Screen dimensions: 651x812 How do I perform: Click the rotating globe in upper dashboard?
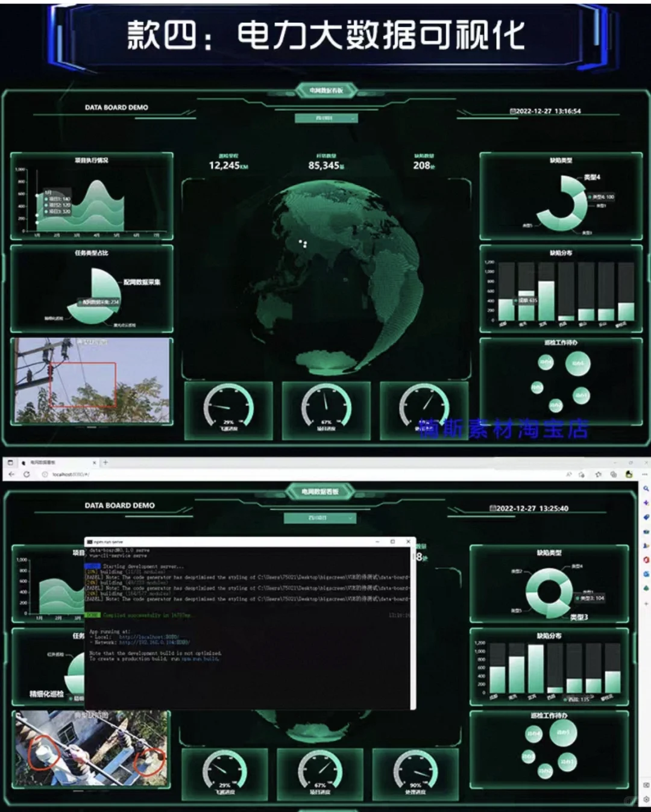[336, 278]
